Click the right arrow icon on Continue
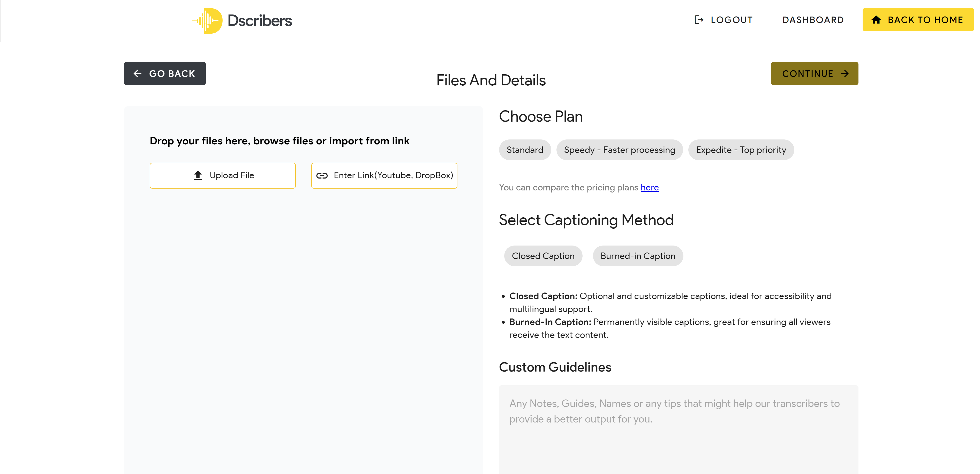This screenshot has width=980, height=474. pyautogui.click(x=845, y=73)
